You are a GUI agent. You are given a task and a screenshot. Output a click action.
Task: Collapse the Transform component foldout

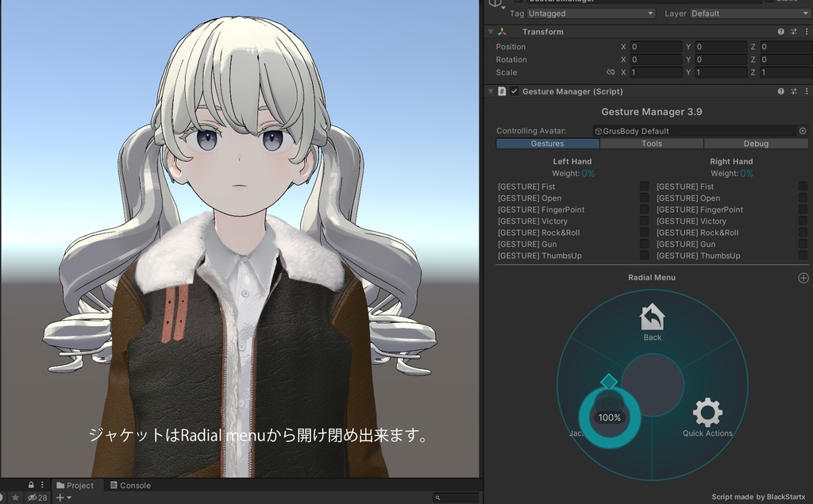coord(491,32)
